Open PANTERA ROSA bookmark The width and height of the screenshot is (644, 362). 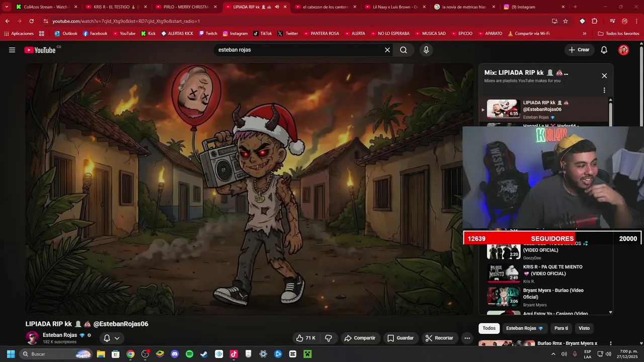(321, 34)
